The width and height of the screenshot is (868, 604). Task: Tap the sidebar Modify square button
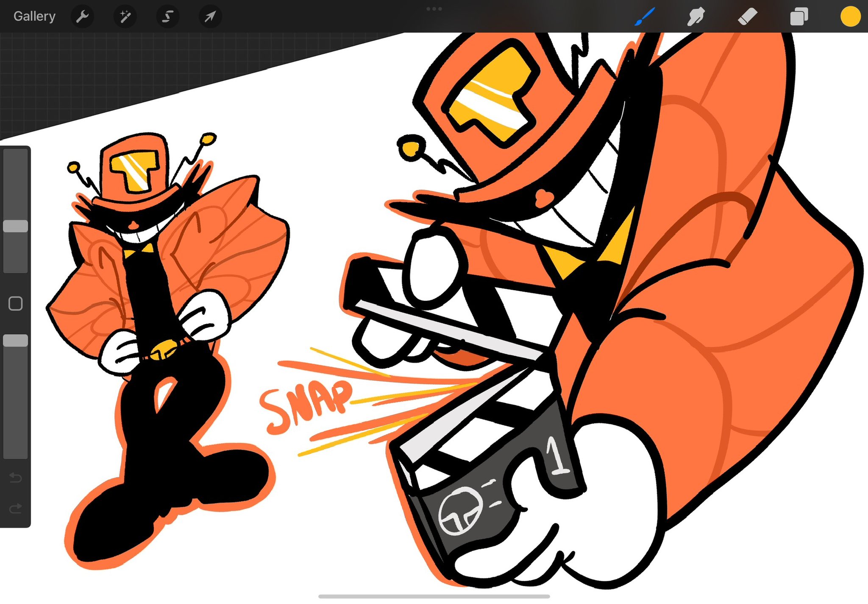16,304
